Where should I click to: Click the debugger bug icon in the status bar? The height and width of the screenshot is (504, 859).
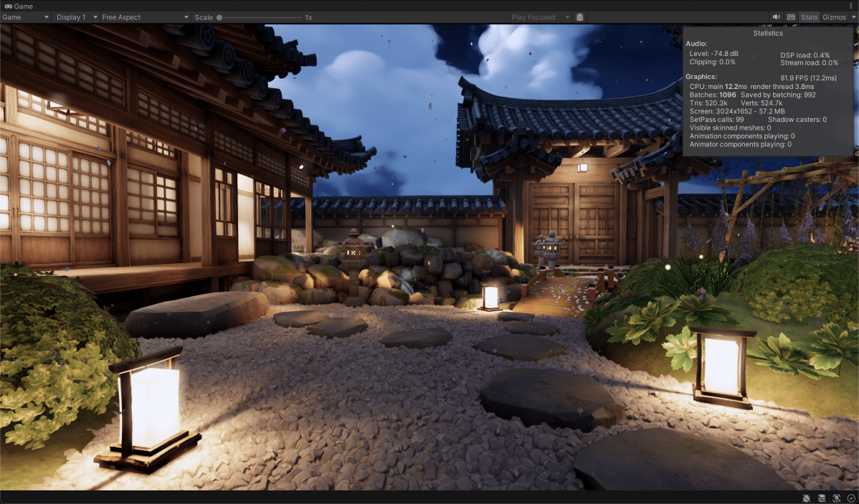(x=806, y=498)
